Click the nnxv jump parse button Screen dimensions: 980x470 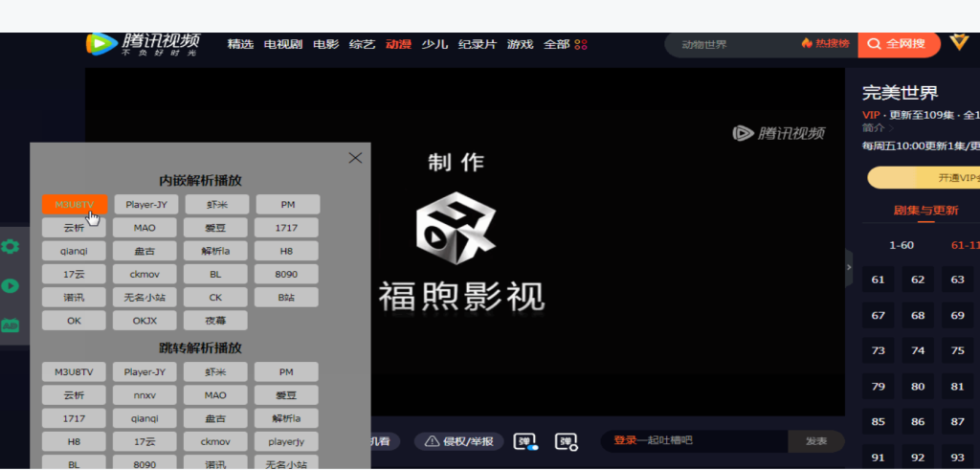tap(145, 395)
